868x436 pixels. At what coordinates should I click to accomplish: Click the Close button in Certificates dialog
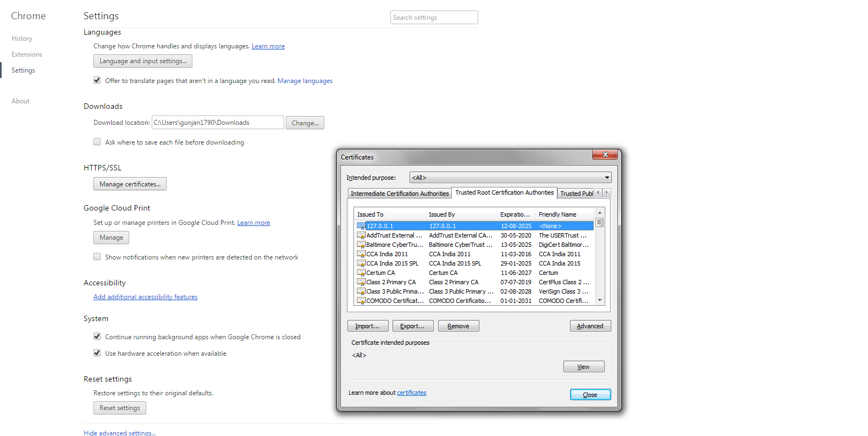pyautogui.click(x=590, y=395)
